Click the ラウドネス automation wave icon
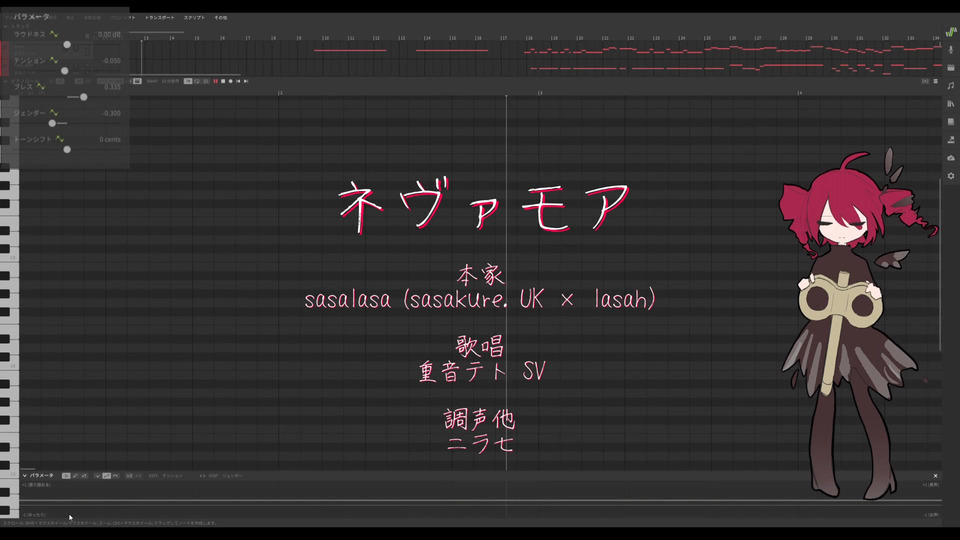Screen dimensions: 960x540 (53, 34)
